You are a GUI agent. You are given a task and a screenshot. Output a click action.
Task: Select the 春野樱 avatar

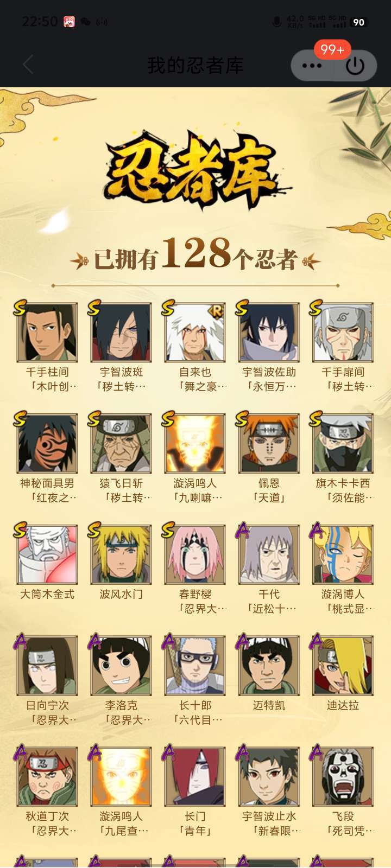click(195, 554)
